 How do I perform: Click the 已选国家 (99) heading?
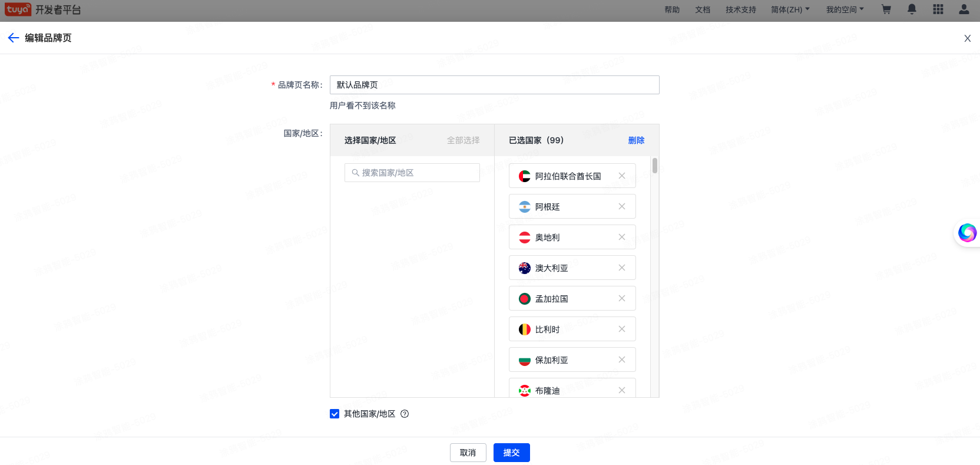(536, 140)
